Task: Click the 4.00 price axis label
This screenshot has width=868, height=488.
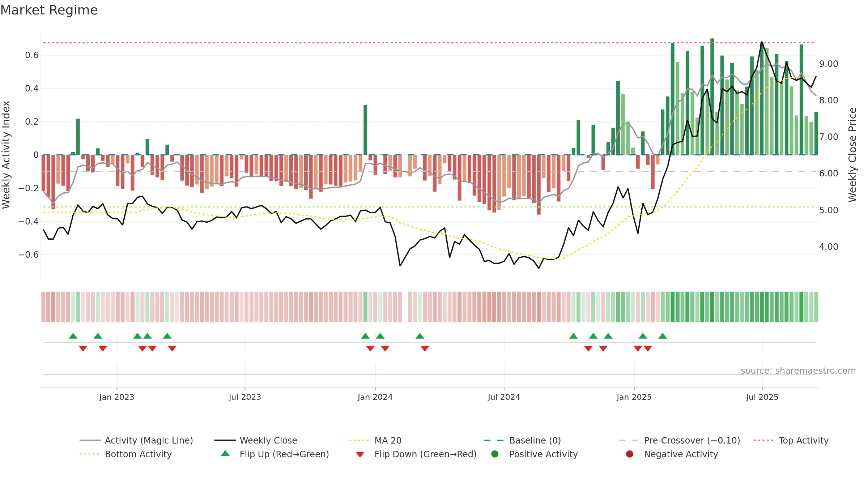Action: [x=829, y=247]
